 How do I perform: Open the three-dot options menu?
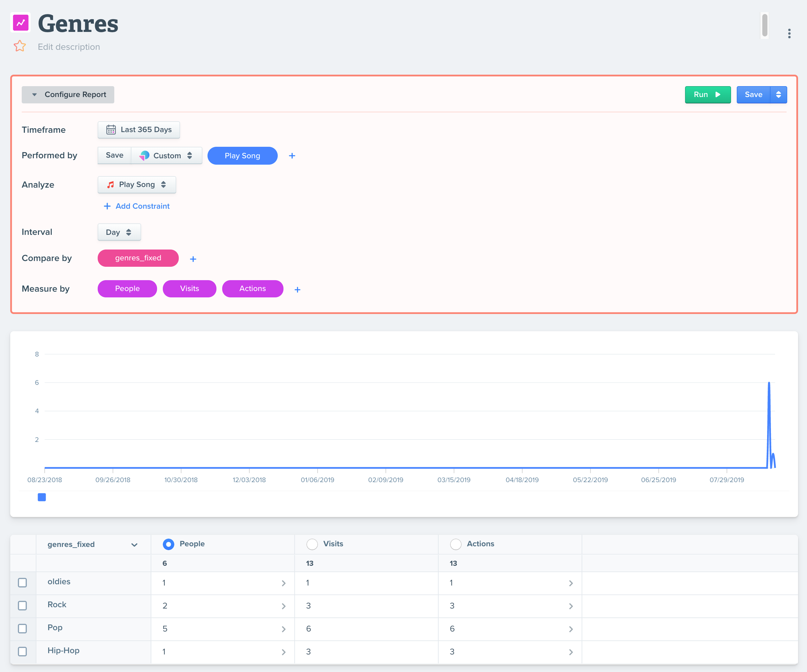click(x=789, y=34)
